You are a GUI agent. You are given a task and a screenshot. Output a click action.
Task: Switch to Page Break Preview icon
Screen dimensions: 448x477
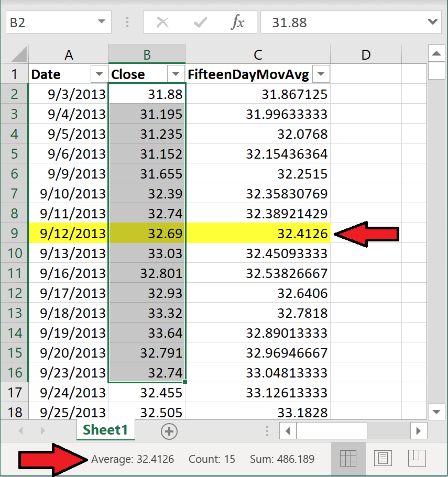pos(417,459)
